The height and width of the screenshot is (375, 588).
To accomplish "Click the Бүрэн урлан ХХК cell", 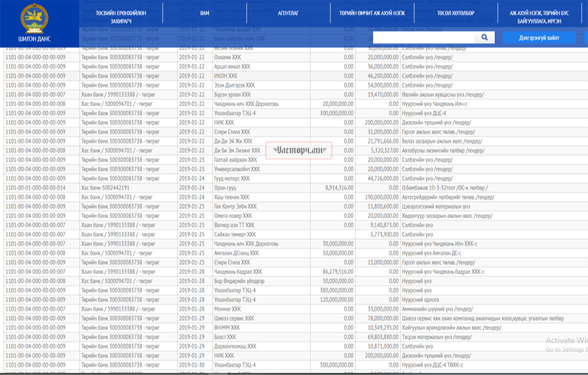I will point(233,95).
